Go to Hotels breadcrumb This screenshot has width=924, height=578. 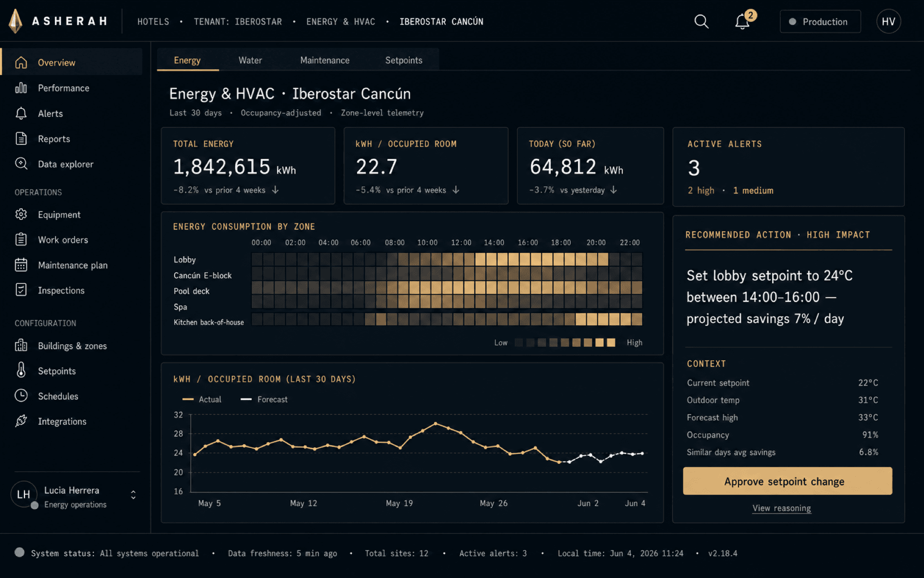tap(153, 22)
